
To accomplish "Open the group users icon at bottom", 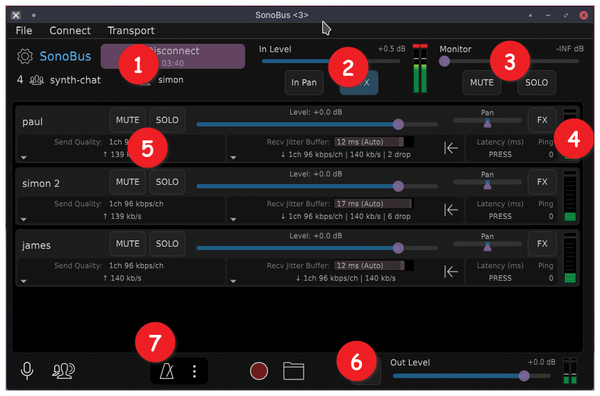I will point(64,370).
